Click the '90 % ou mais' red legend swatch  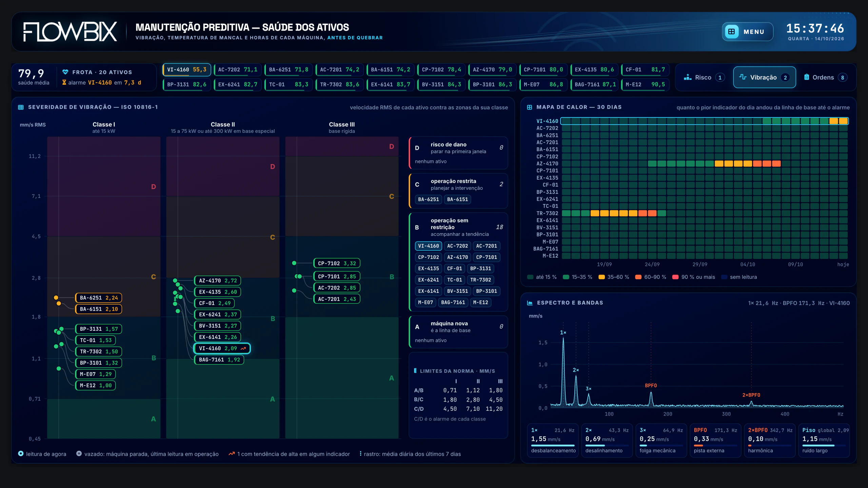pos(675,277)
